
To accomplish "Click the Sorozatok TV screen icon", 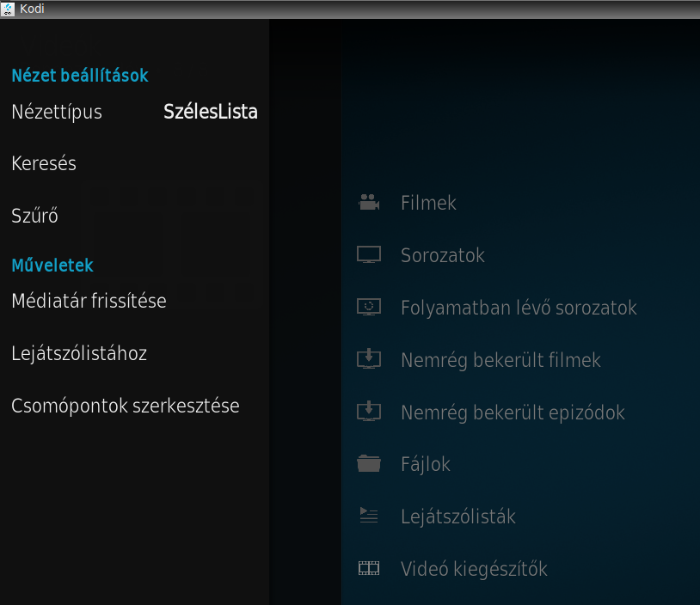I will [x=369, y=254].
